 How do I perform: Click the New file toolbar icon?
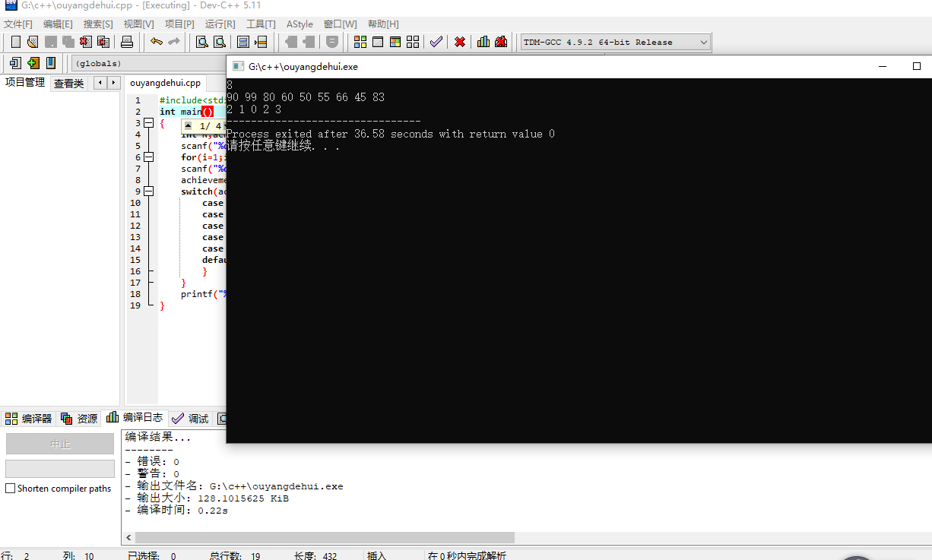(15, 42)
